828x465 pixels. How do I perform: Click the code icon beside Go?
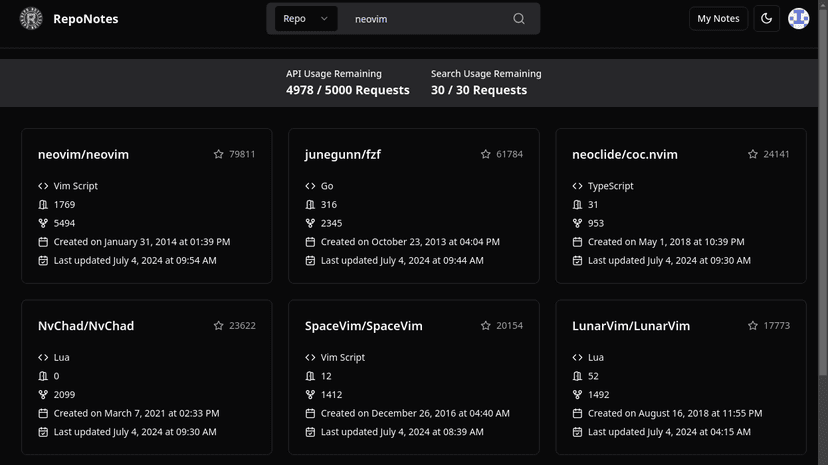(x=310, y=186)
